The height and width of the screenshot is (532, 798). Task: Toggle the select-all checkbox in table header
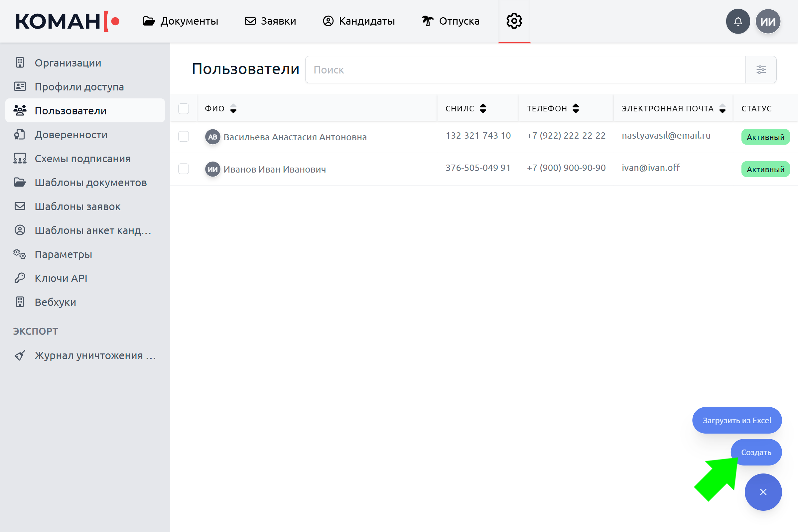click(x=184, y=109)
